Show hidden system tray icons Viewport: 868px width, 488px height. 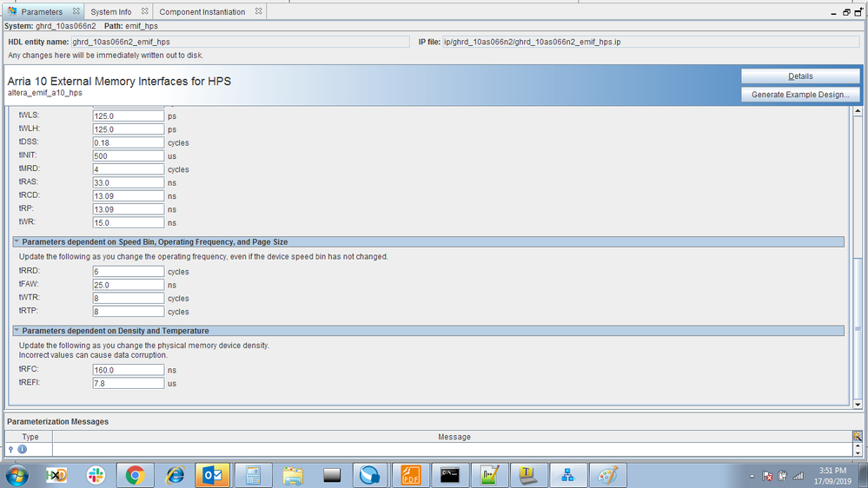pyautogui.click(x=752, y=476)
